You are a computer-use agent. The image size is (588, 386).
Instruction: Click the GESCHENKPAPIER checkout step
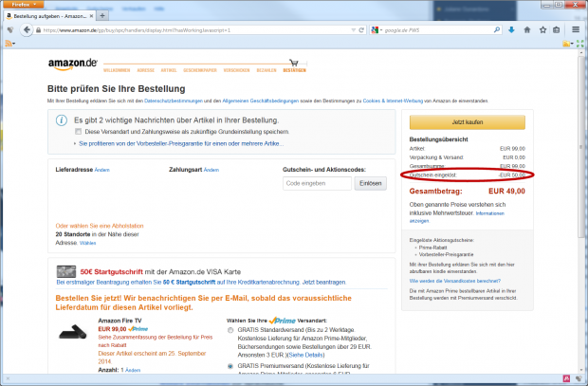[x=200, y=70]
